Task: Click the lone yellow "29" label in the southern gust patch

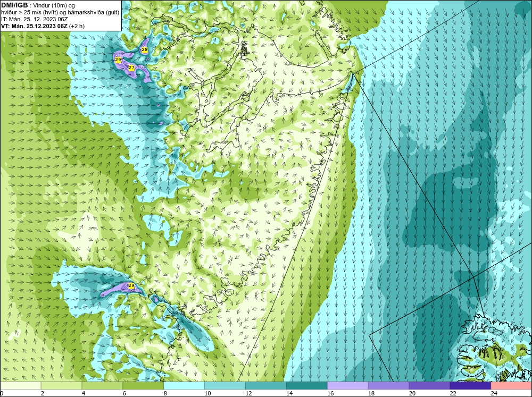Action: (131, 286)
